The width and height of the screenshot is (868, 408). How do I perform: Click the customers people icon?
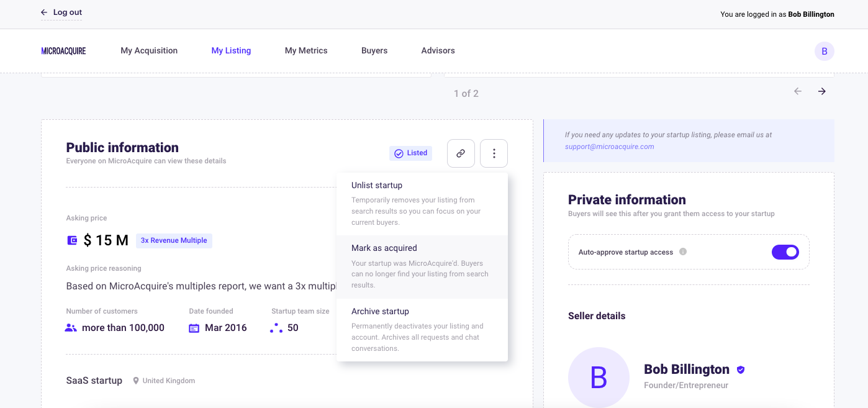71,328
